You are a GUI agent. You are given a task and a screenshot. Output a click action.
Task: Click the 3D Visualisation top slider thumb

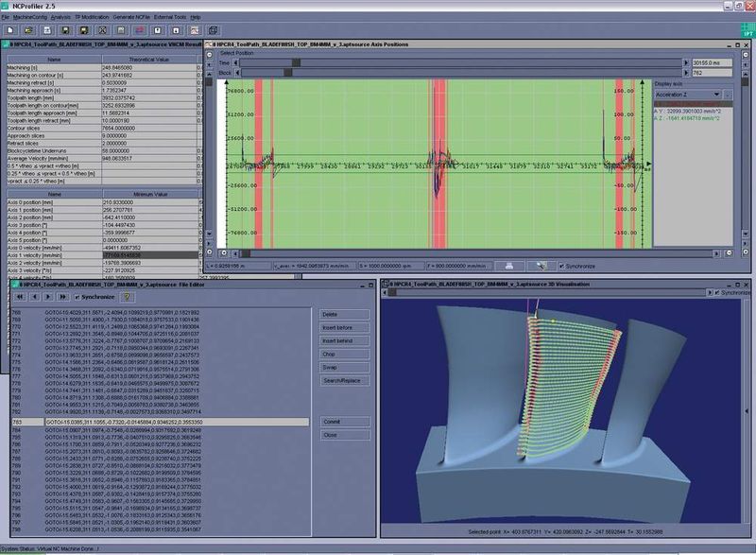click(392, 292)
